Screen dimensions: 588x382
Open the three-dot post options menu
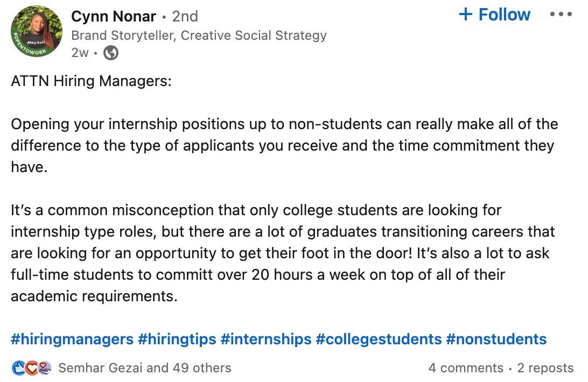click(x=561, y=15)
